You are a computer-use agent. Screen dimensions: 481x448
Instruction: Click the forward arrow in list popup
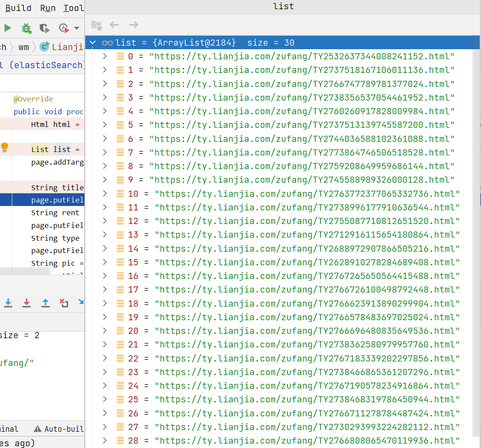134,25
